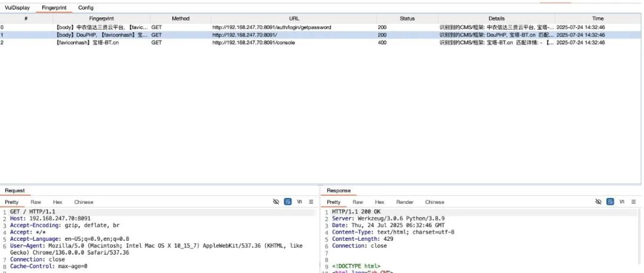Sort table by Time column header

[x=598, y=18]
